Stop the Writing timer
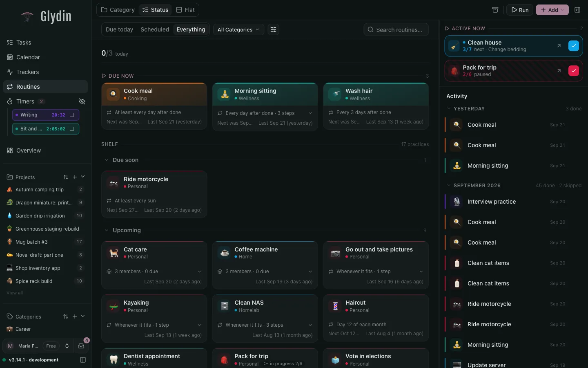The image size is (588, 368). click(72, 115)
